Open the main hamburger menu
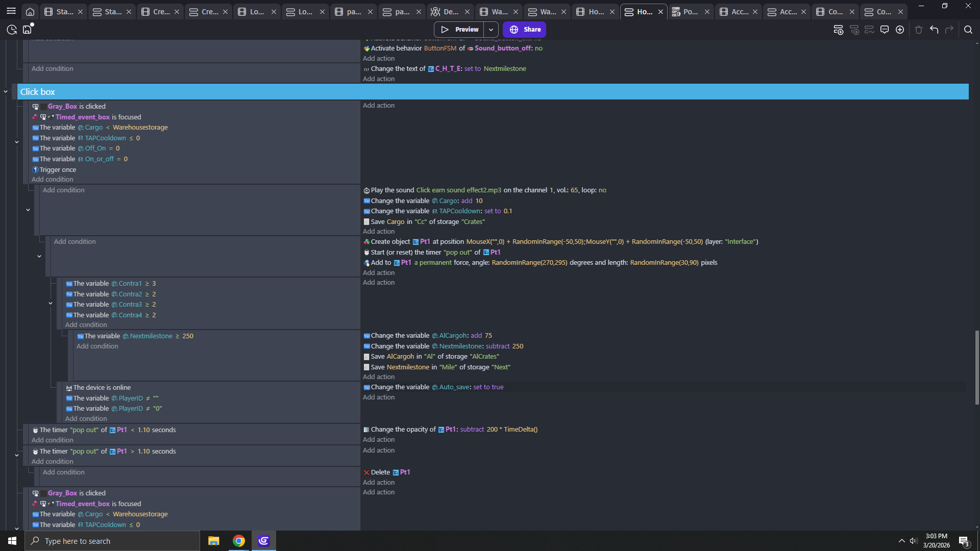980x551 pixels. pyautogui.click(x=11, y=11)
